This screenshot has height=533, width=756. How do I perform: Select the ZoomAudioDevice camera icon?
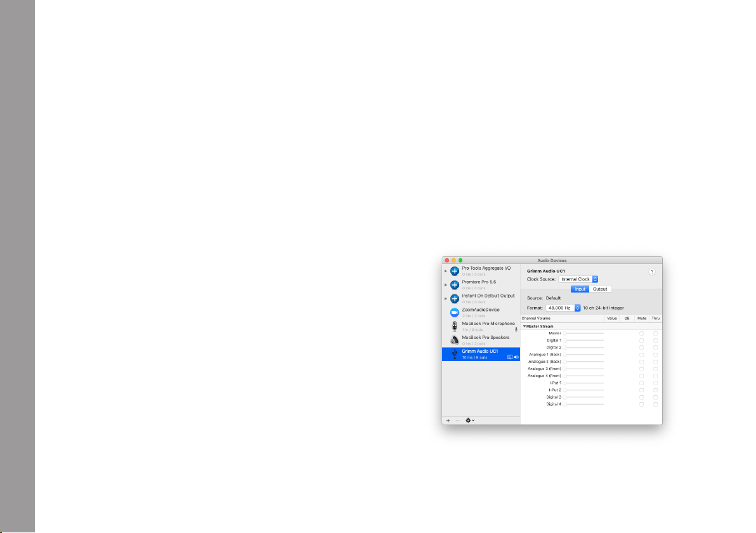coord(454,313)
